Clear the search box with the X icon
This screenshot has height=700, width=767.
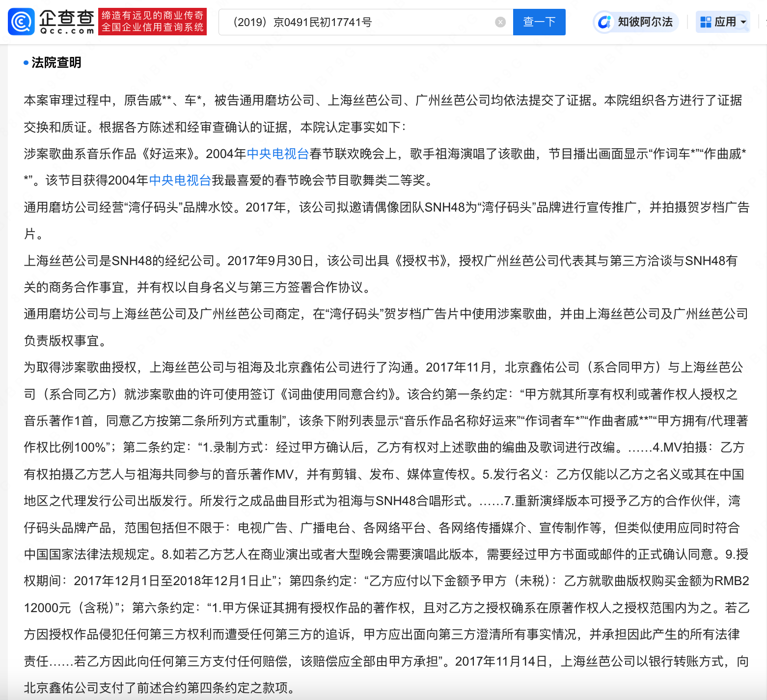[500, 22]
